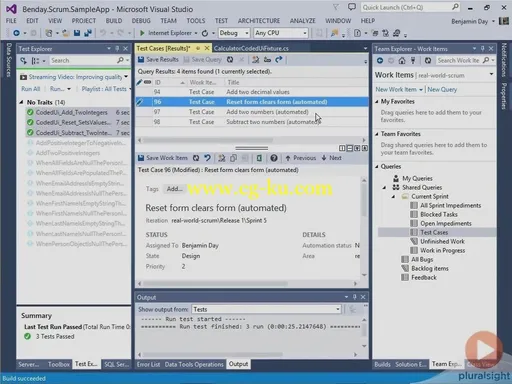This screenshot has height=384, width=512.
Task: Click the feedback chat icon in the title bar
Action: pos(352,7)
